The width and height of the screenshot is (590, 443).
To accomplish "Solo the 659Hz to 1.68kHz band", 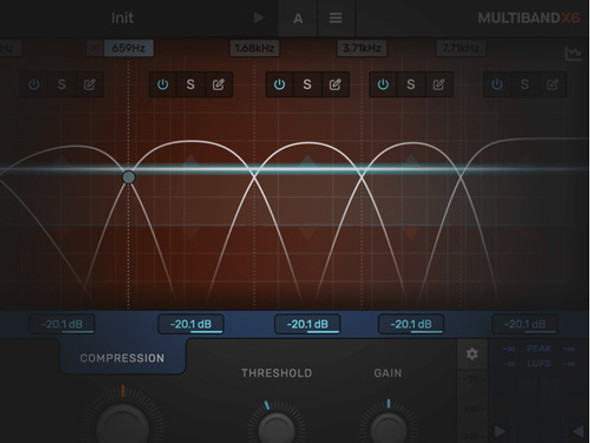I will coord(191,84).
